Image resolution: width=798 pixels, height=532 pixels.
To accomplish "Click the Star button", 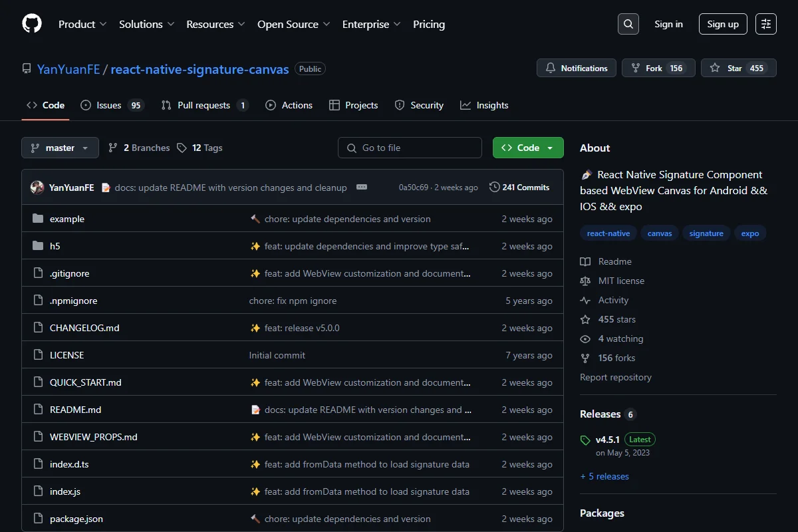I will [738, 68].
